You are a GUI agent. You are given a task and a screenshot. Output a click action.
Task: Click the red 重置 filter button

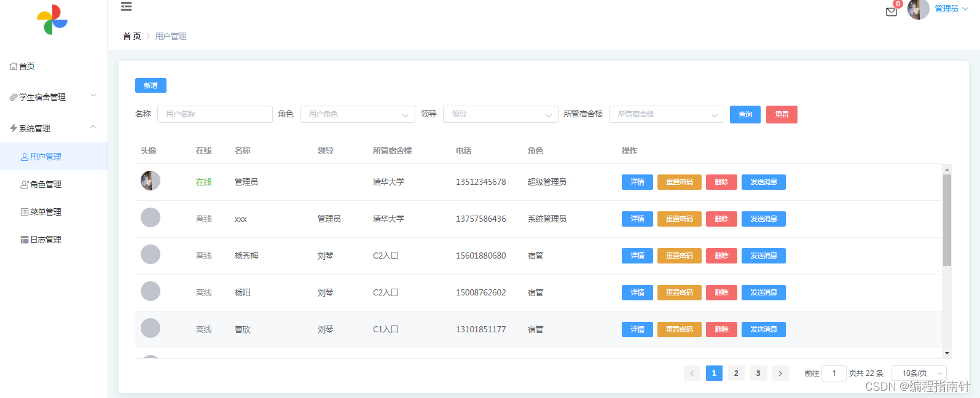(x=782, y=114)
